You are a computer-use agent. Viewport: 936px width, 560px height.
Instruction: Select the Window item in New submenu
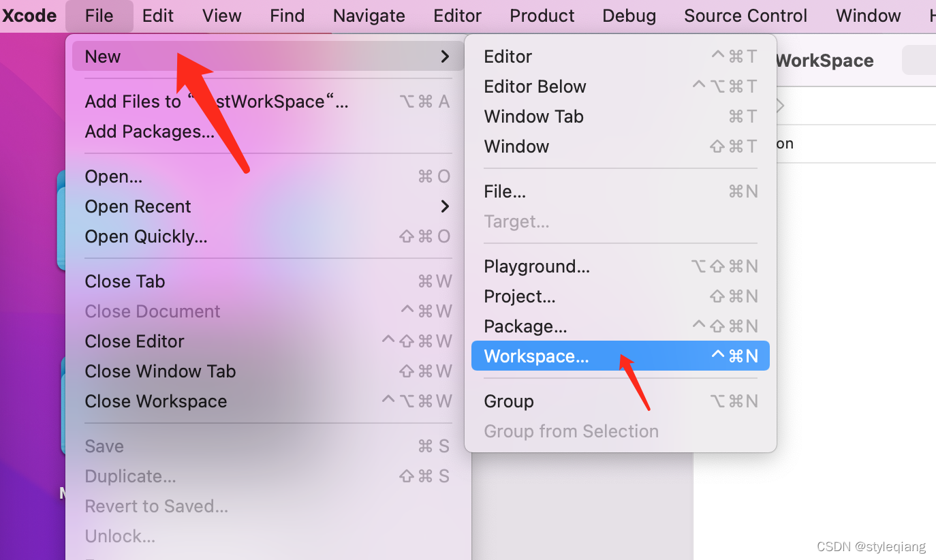(x=621, y=146)
